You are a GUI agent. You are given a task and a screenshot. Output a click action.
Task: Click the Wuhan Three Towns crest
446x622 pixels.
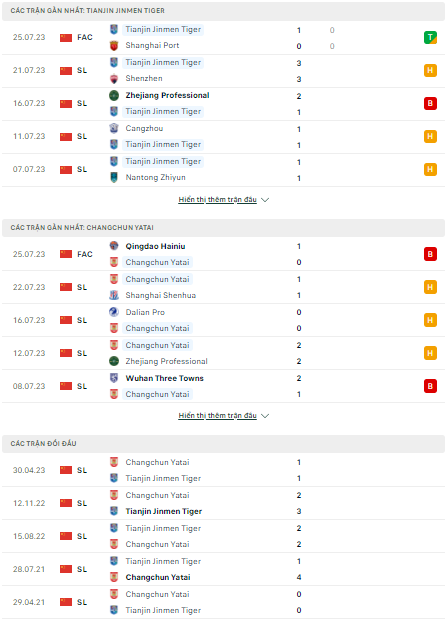[114, 378]
